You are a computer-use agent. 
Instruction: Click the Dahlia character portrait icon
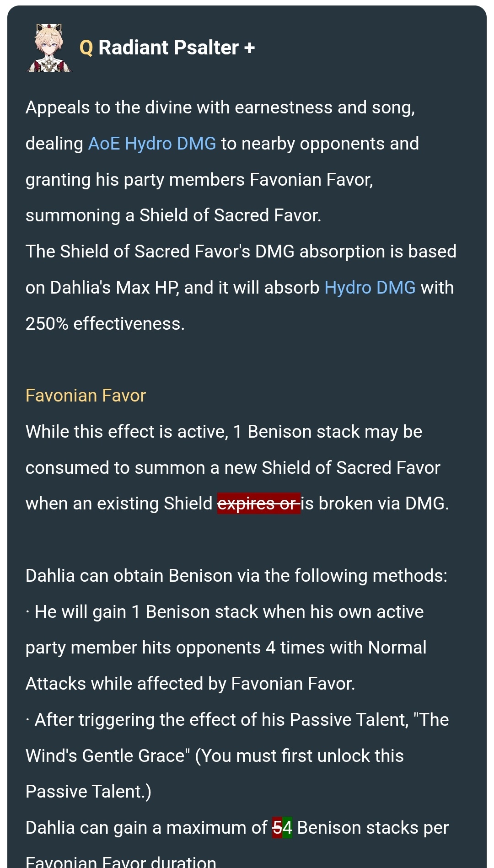[x=49, y=48]
